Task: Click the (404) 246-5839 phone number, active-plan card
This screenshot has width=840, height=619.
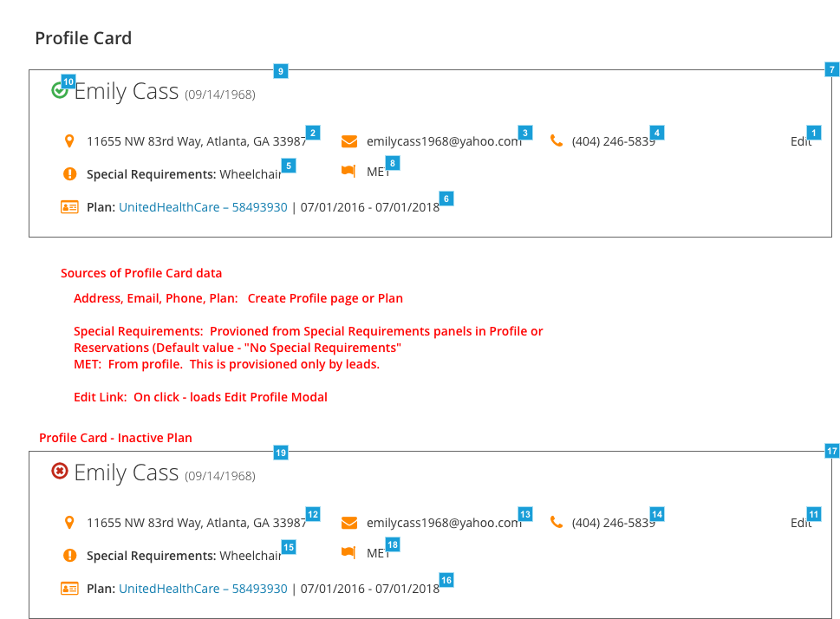Action: point(614,141)
